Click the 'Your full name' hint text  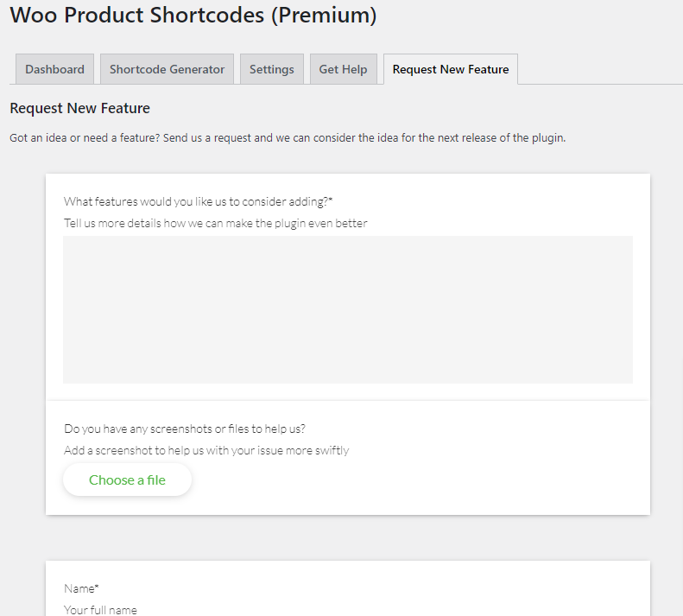pyautogui.click(x=100, y=610)
